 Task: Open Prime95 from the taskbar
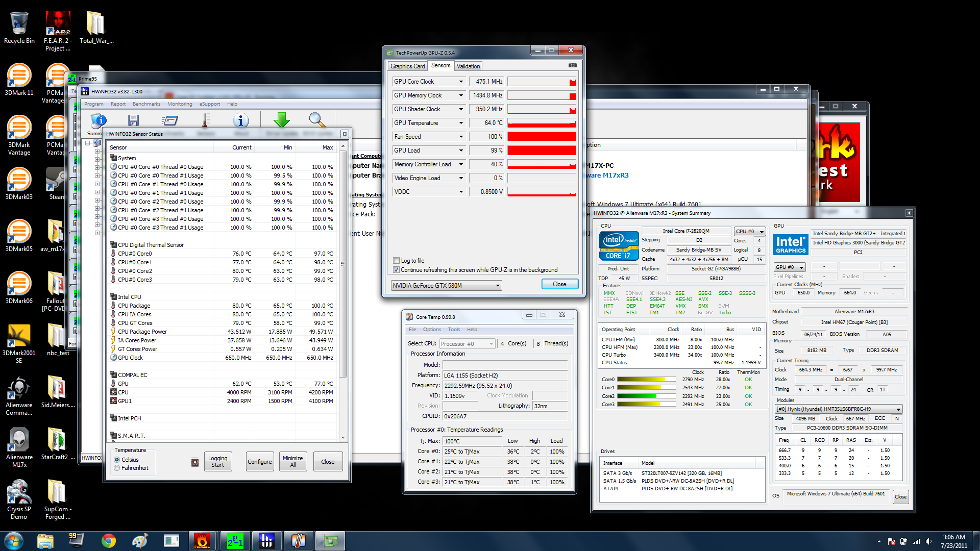click(235, 541)
